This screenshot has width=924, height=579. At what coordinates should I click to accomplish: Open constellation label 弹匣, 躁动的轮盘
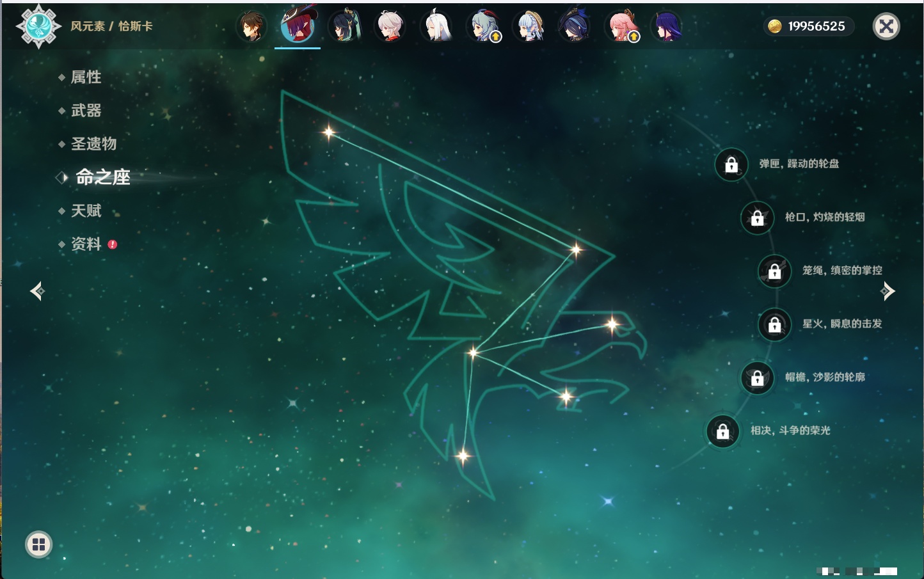coord(799,164)
